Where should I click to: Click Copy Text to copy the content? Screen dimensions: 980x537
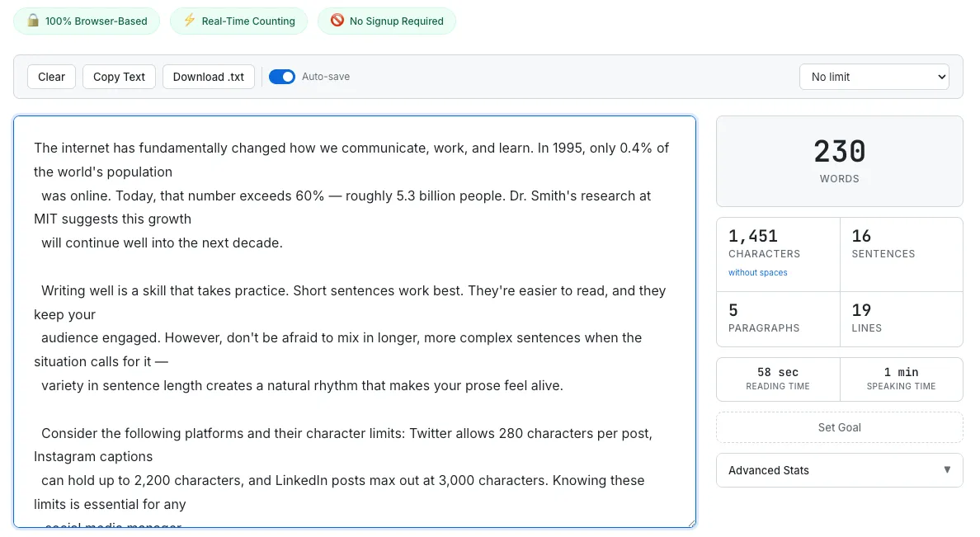click(x=119, y=76)
